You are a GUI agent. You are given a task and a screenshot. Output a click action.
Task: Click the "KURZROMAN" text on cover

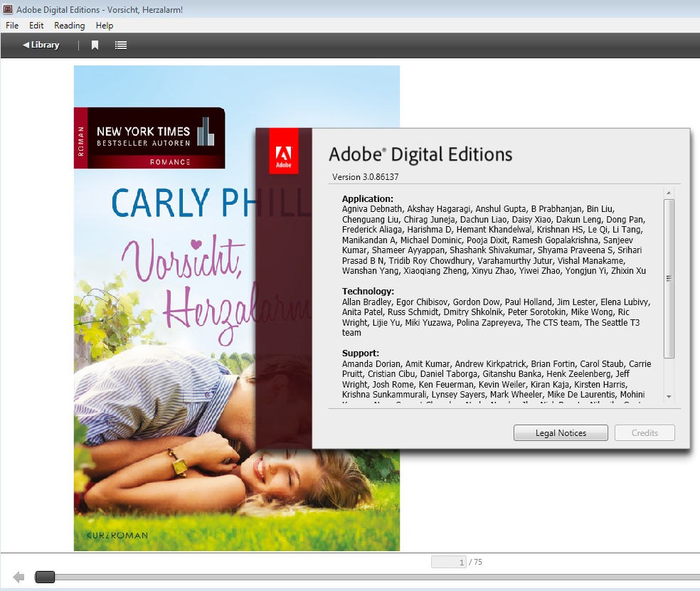click(117, 536)
